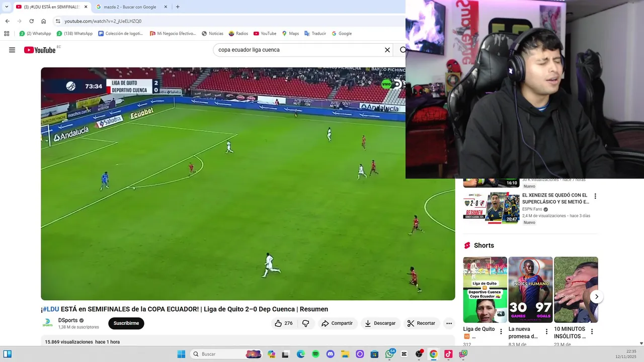The height and width of the screenshot is (362, 644).
Task: Dislike the Liga de Quito video
Action: coord(306,323)
